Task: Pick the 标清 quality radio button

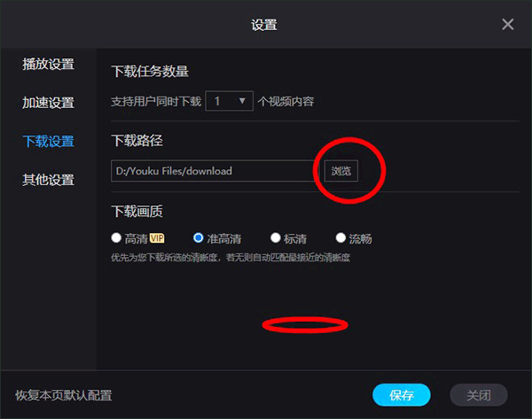Action: (x=276, y=237)
